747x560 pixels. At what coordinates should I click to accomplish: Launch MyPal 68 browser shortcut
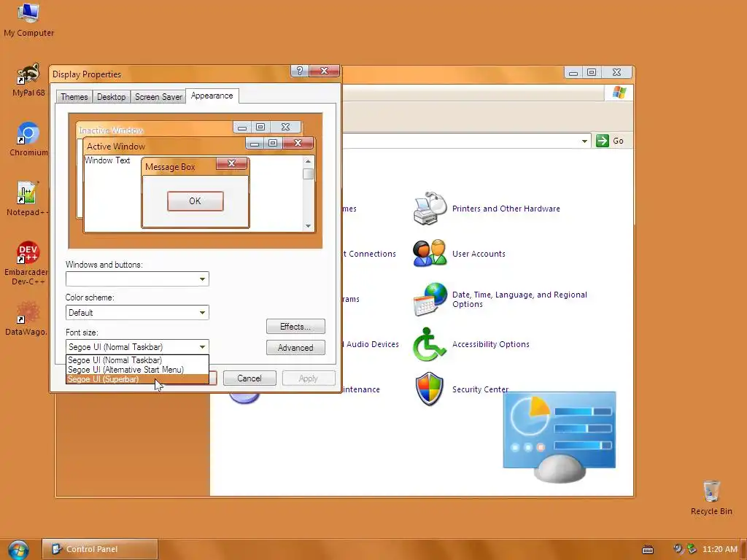click(28, 80)
